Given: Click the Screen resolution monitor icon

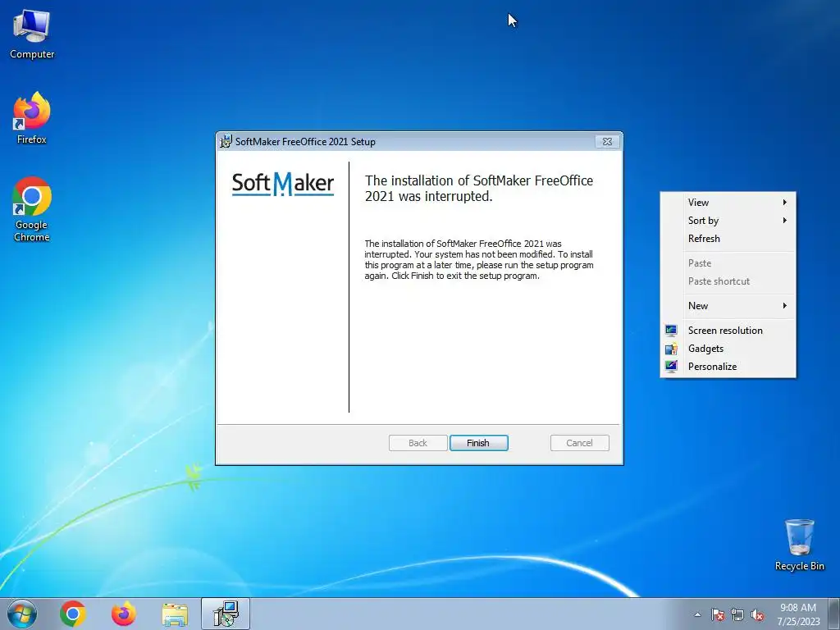Looking at the screenshot, I should click(x=671, y=331).
